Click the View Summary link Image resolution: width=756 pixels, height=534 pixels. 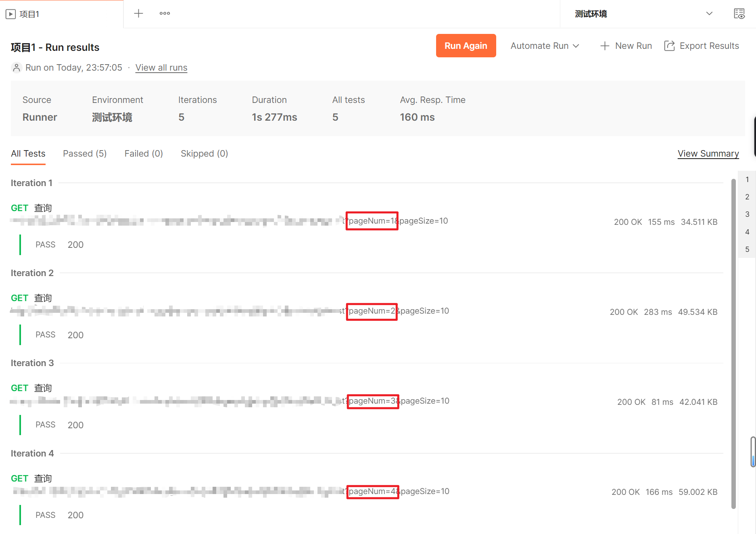click(708, 153)
